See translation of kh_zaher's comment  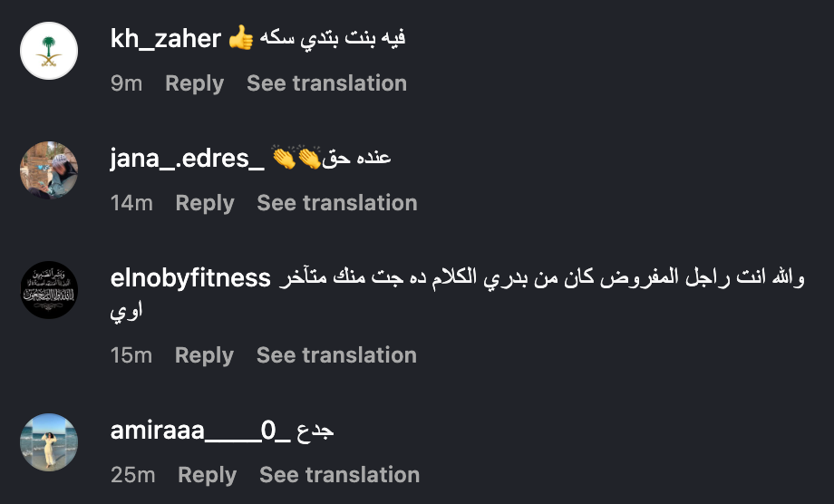[x=326, y=83]
